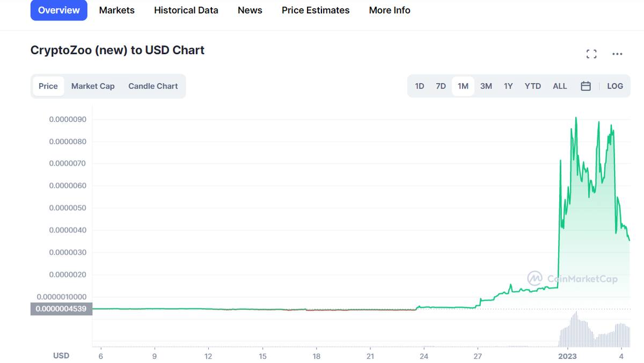
Task: Set chart range to ALL
Action: (x=560, y=86)
